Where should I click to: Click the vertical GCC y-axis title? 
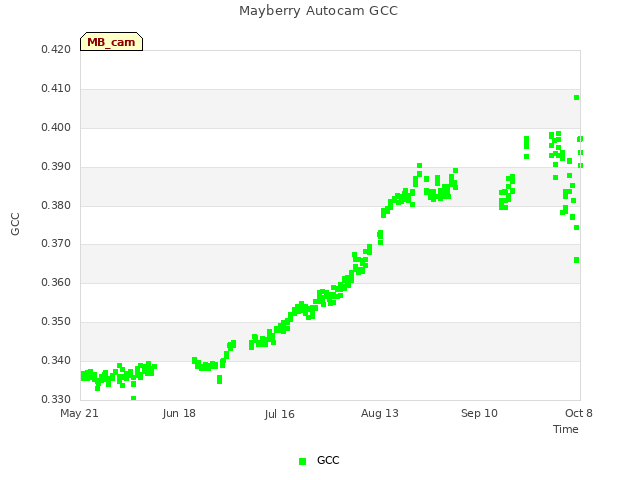15,224
